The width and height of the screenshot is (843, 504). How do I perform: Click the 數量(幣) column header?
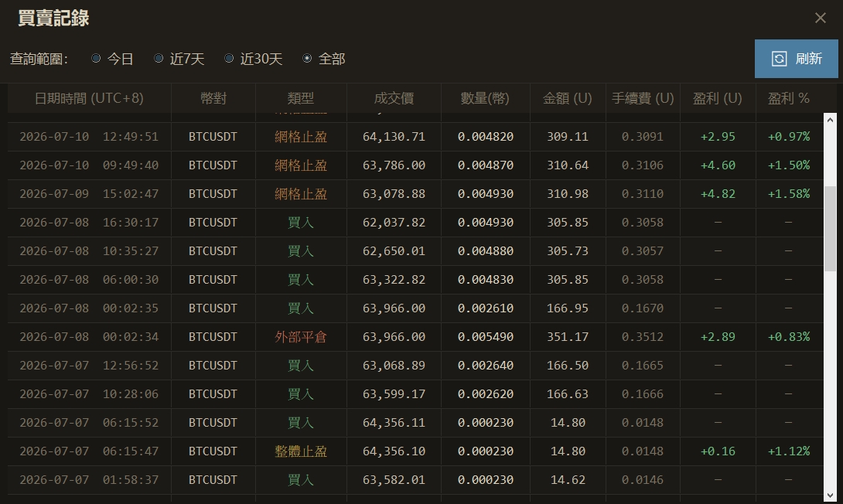(x=486, y=98)
